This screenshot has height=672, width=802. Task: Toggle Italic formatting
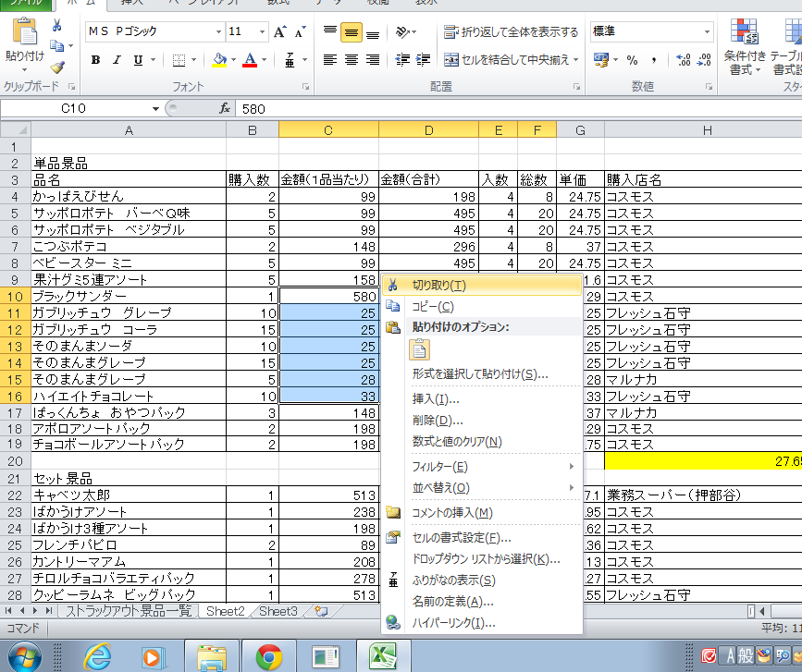[x=117, y=60]
